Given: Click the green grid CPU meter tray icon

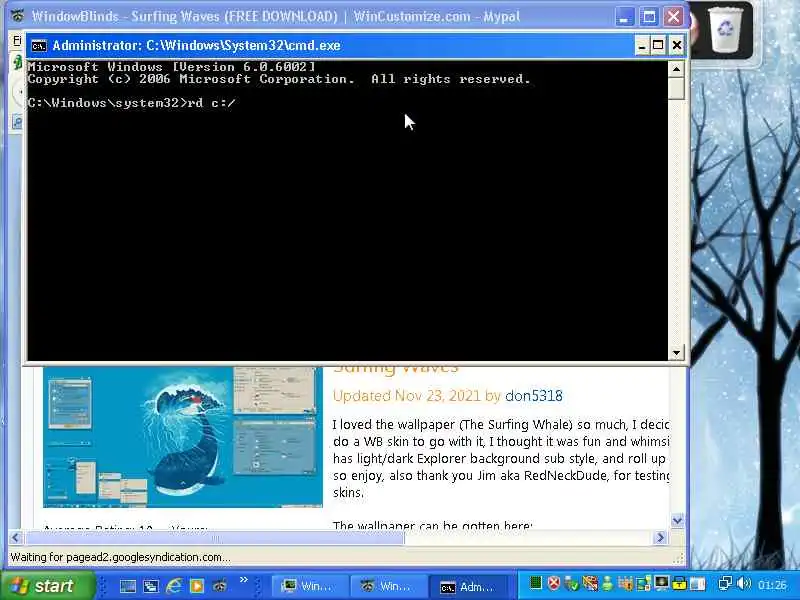Looking at the screenshot, I should click(536, 583).
